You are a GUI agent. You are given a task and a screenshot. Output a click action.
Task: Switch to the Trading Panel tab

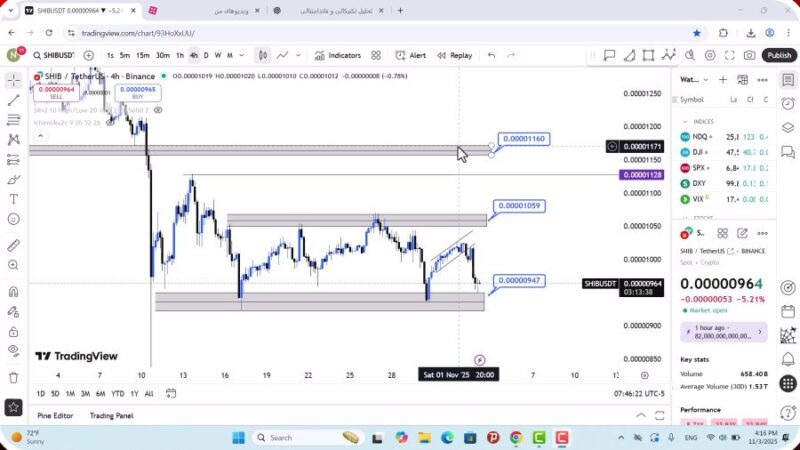111,415
